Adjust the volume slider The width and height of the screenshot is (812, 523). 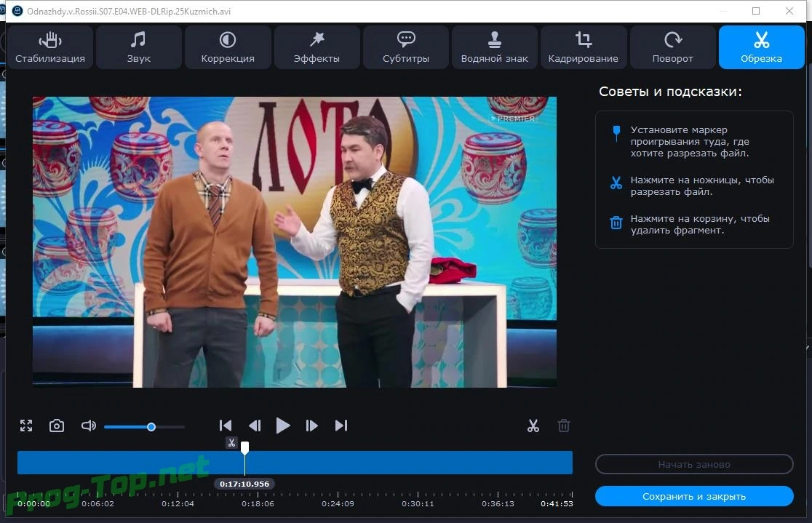(x=145, y=427)
